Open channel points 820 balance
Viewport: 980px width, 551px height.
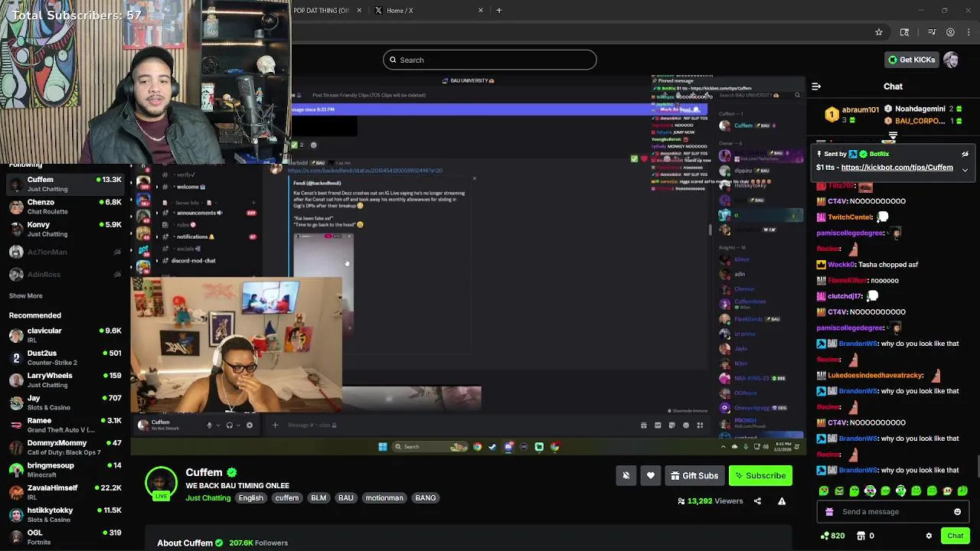tap(832, 536)
